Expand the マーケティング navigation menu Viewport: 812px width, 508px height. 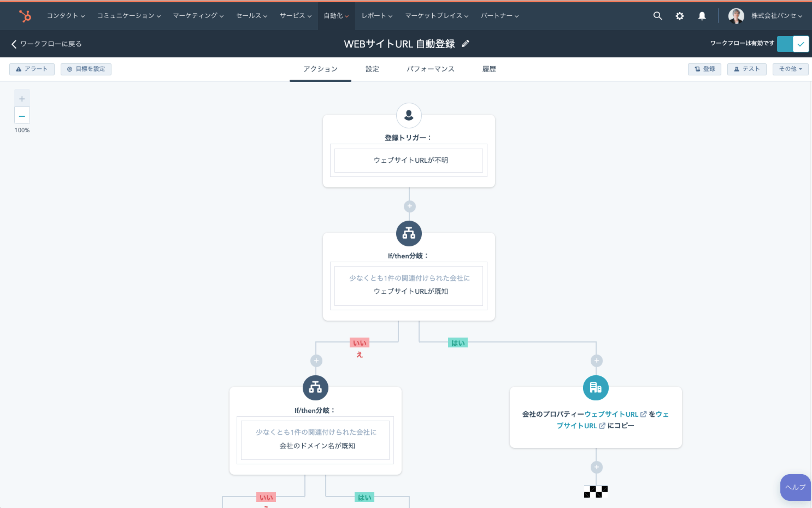(198, 16)
